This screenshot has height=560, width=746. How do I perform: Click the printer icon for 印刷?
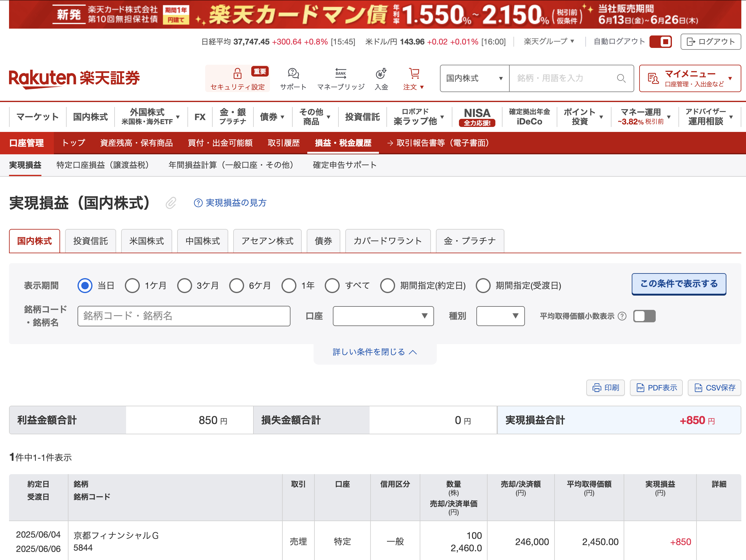click(x=597, y=388)
